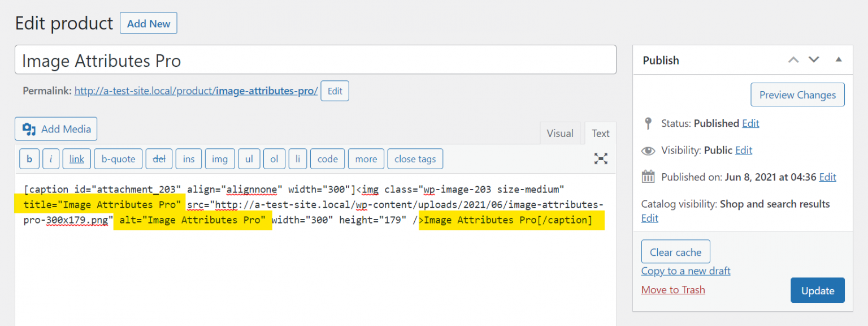Move the Publish box down
The image size is (868, 326).
[813, 59]
